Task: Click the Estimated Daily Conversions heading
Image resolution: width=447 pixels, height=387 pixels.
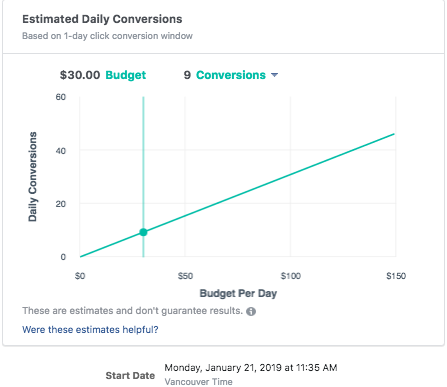Action: click(102, 19)
